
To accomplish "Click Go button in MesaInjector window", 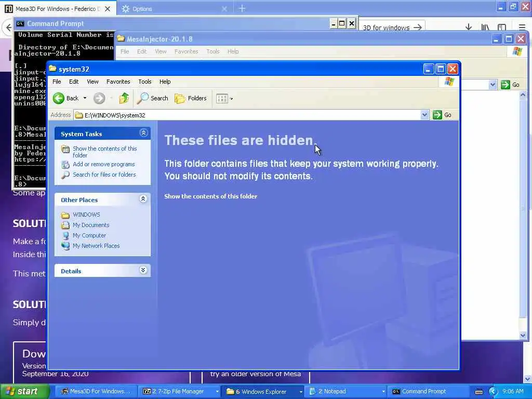I will [510, 85].
